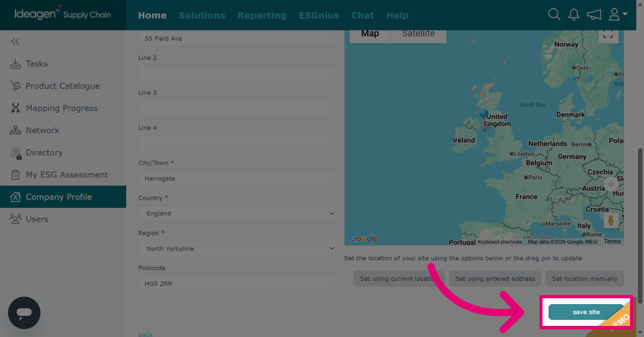Viewport: 644px width, 337px height.
Task: Open notifications bell icon
Action: [x=574, y=14]
